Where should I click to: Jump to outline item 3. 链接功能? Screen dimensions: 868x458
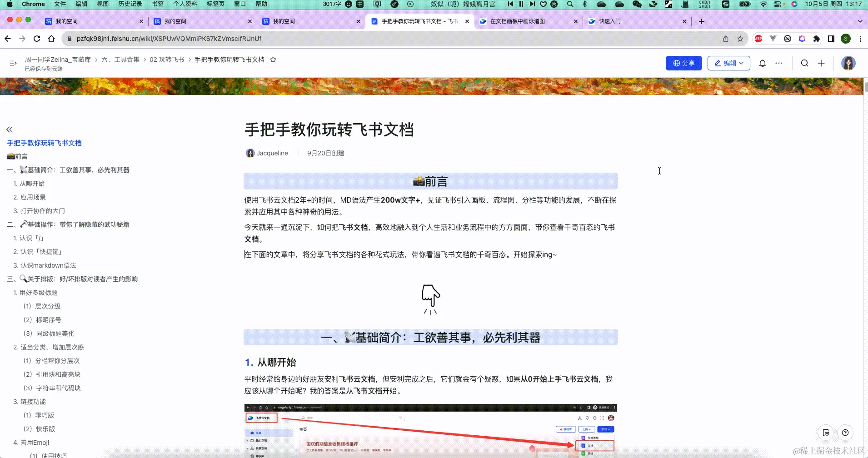pyautogui.click(x=30, y=402)
